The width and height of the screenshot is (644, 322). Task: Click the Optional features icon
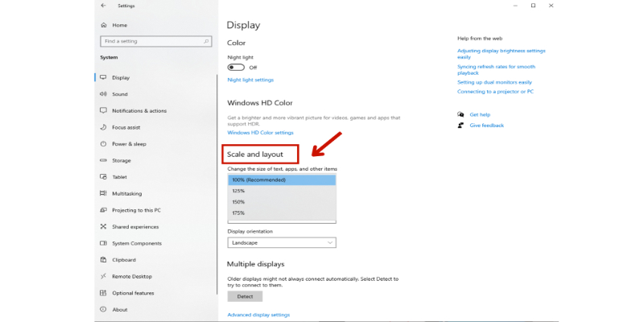pos(104,293)
